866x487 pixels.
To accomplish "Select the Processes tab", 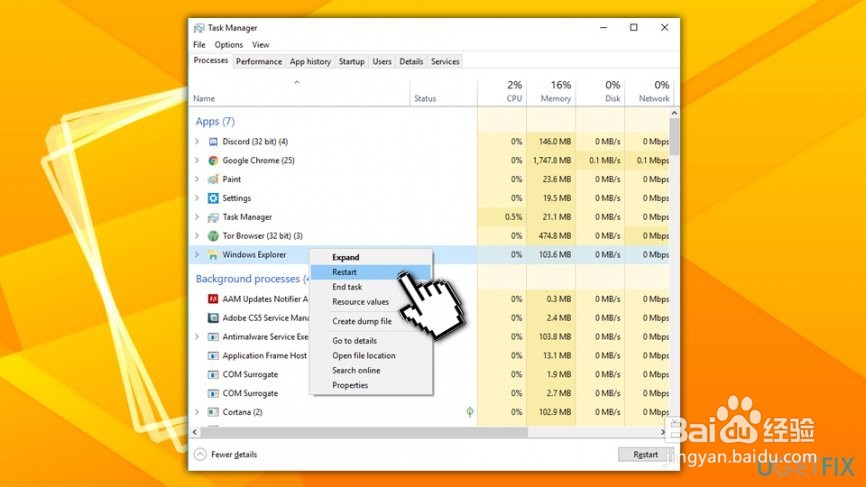I will click(x=210, y=61).
